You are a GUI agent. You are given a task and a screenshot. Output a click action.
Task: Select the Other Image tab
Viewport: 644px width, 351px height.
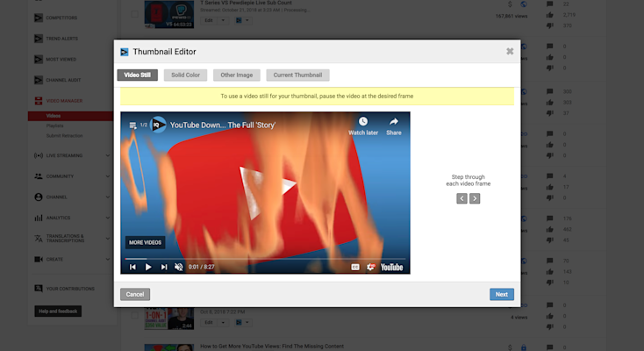tap(237, 75)
